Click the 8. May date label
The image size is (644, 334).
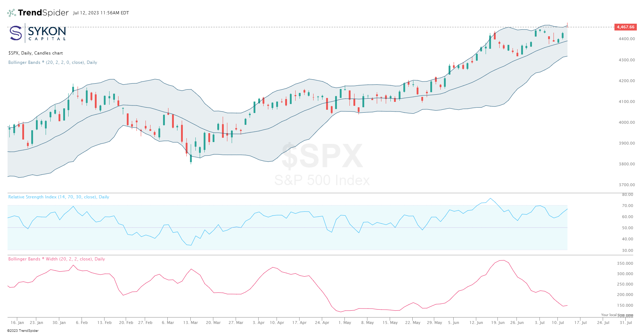(367, 323)
